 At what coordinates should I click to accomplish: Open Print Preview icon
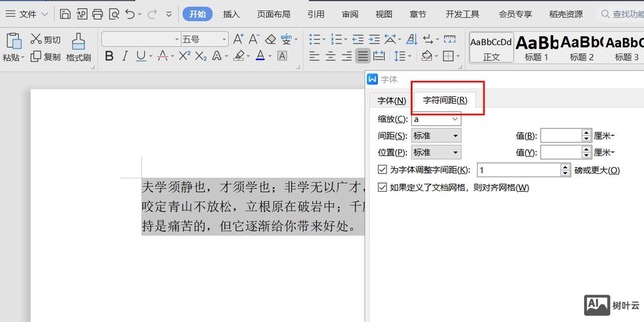pyautogui.click(x=114, y=14)
